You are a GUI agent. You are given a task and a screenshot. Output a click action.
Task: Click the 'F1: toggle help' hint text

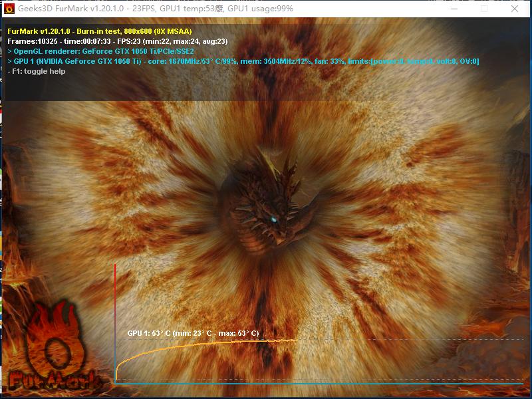click(37, 71)
